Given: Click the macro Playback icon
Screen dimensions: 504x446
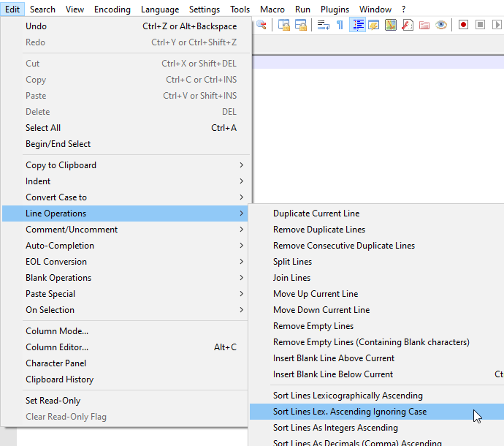Looking at the screenshot, I should (x=497, y=25).
